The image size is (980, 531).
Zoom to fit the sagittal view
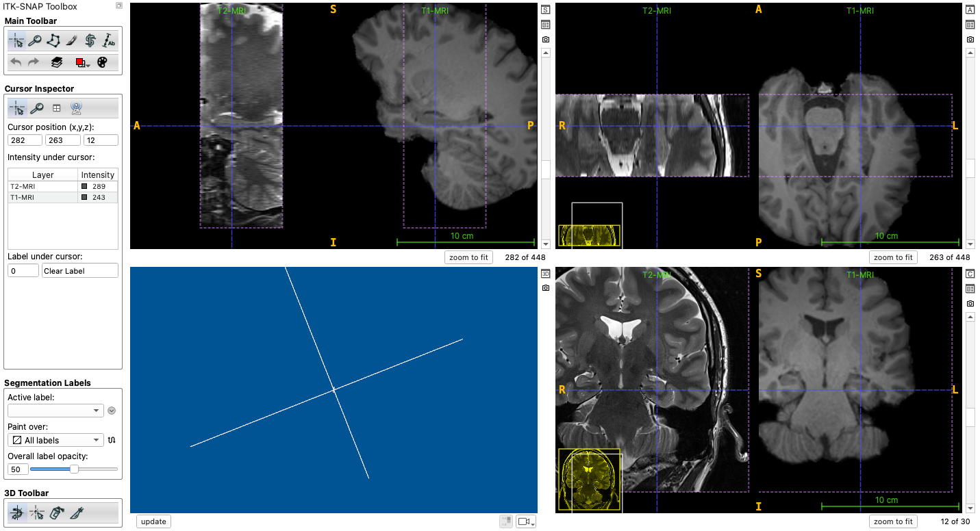point(468,257)
